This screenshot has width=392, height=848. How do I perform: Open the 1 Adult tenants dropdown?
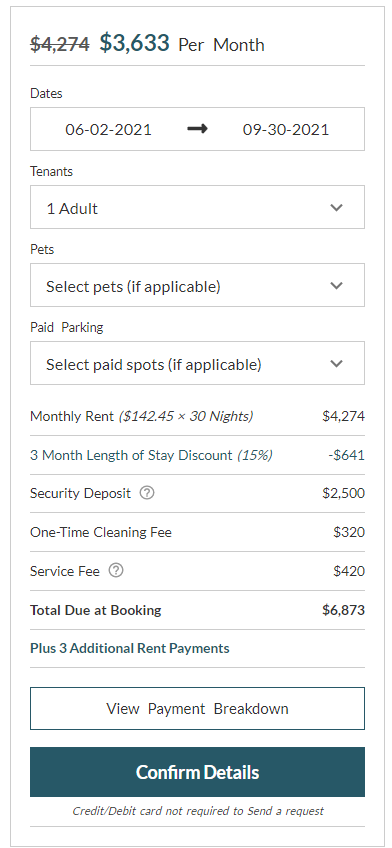(197, 207)
